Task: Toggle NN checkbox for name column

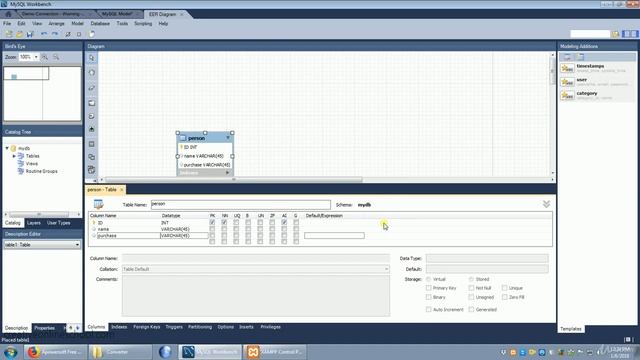Action: click(224, 229)
